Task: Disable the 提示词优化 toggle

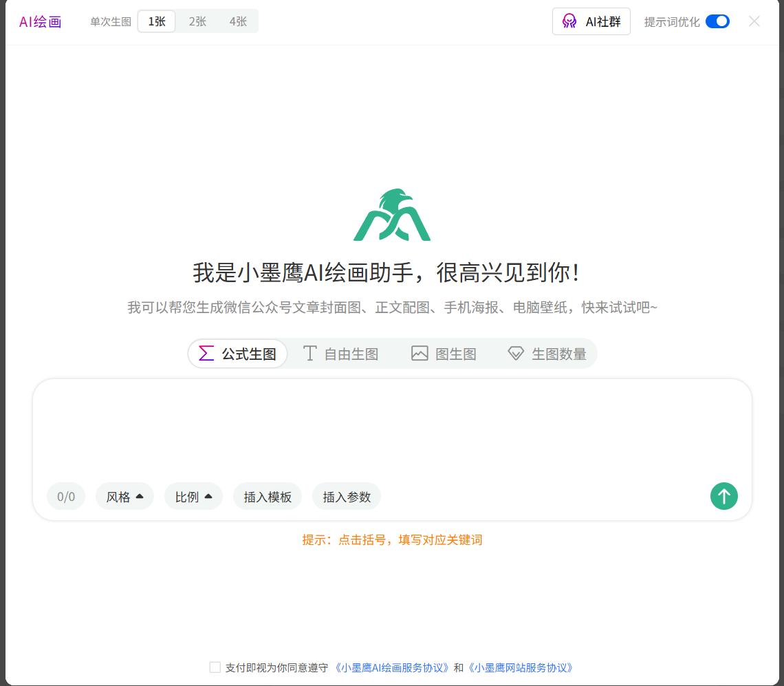Action: click(717, 21)
